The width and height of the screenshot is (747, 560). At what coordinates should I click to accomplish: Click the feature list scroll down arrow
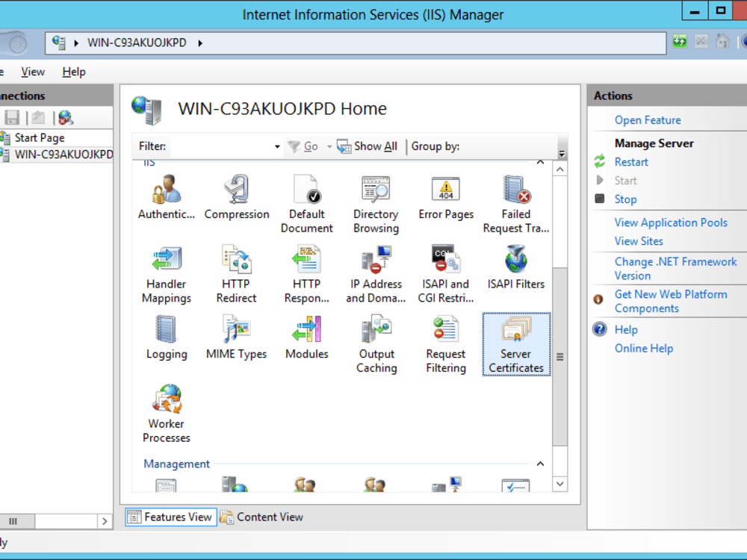560,485
